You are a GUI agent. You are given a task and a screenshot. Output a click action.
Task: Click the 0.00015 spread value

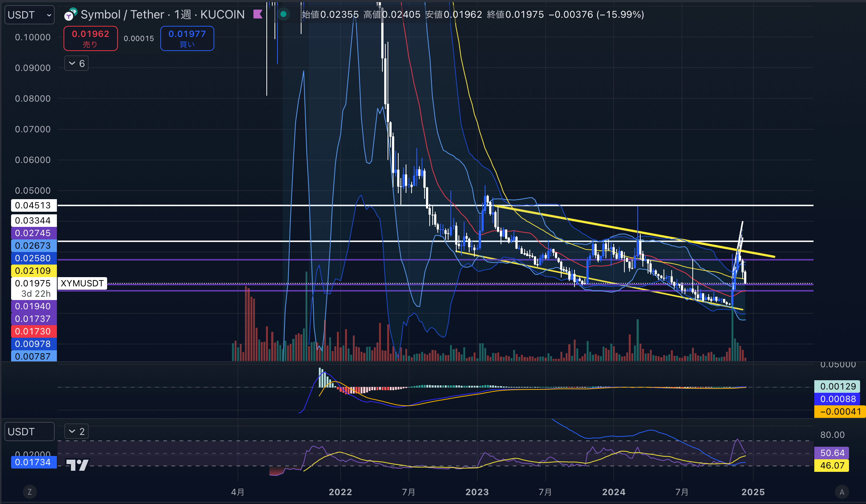point(139,38)
